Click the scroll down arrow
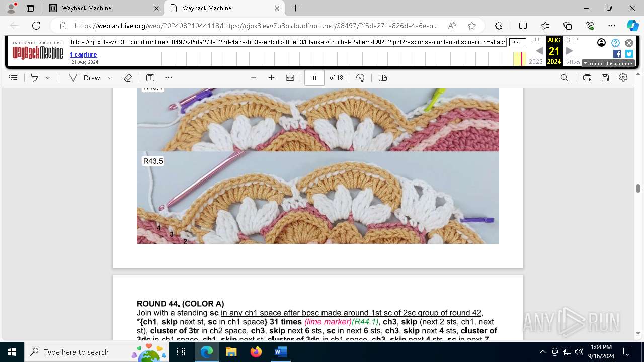 pyautogui.click(x=638, y=333)
